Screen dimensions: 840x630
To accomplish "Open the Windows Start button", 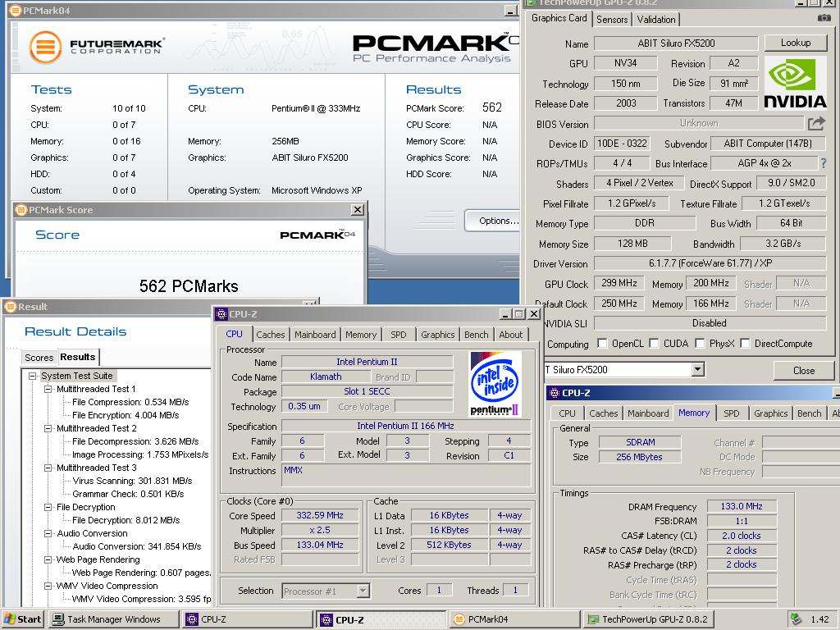I will 22,619.
